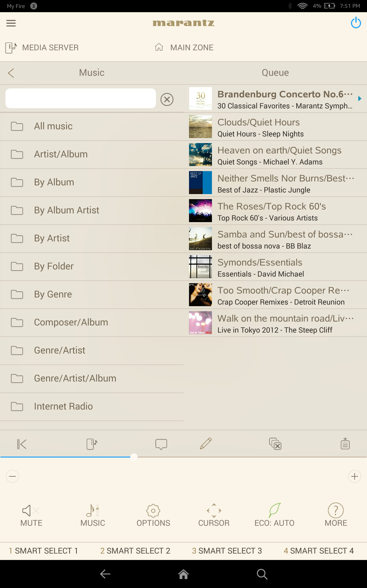
Task: Go back using Music back chevron
Action: (x=11, y=73)
